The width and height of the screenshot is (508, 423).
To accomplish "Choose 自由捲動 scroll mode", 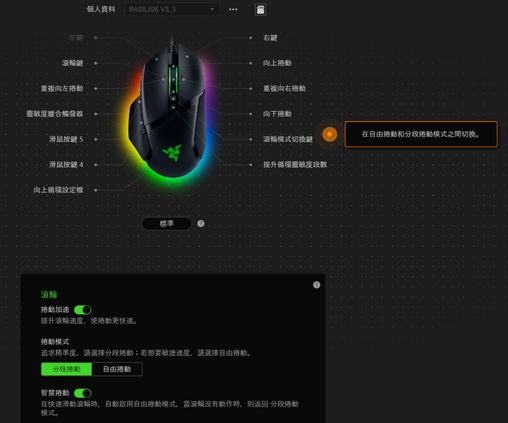I will (x=117, y=369).
